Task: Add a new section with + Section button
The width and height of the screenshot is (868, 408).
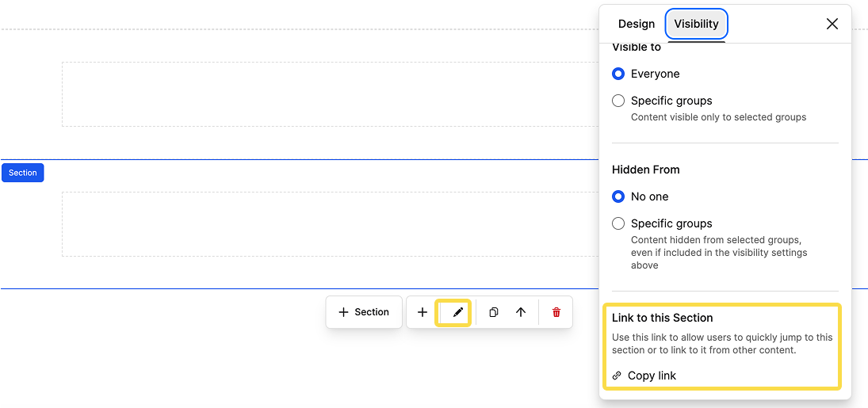Action: click(x=364, y=312)
